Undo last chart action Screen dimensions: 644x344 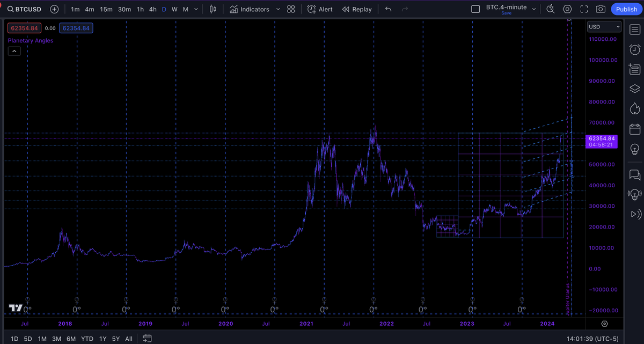click(389, 9)
